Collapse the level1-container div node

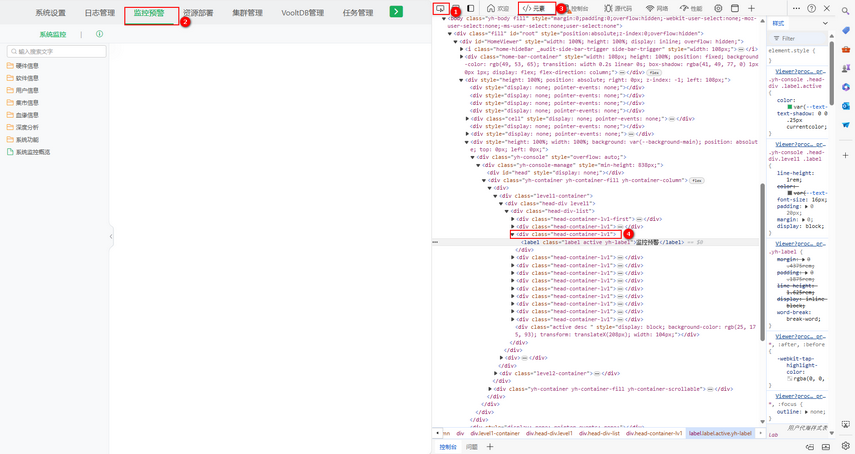click(496, 196)
